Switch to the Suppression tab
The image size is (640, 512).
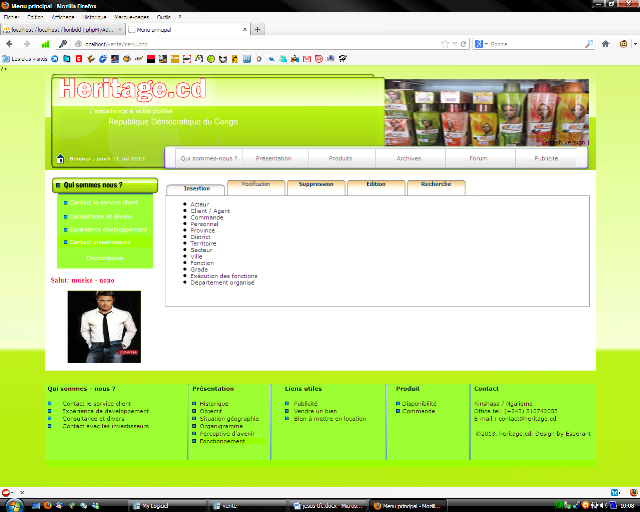316,186
